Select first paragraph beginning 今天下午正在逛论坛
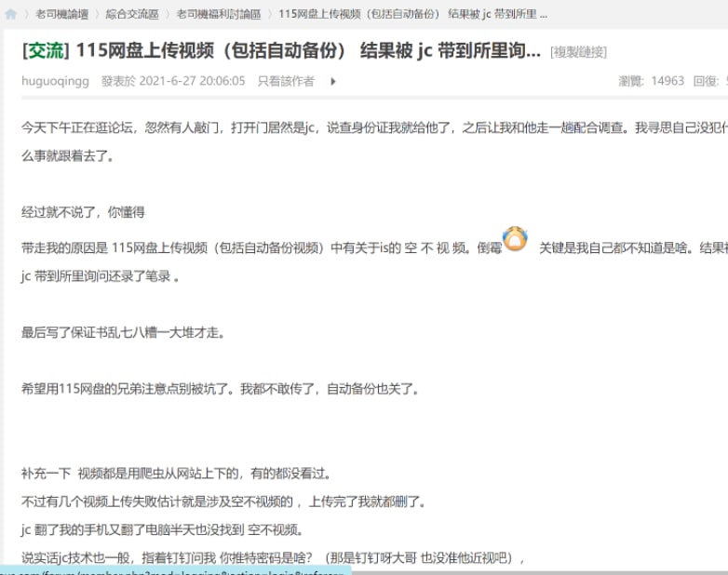This screenshot has width=728, height=575. 374,141
